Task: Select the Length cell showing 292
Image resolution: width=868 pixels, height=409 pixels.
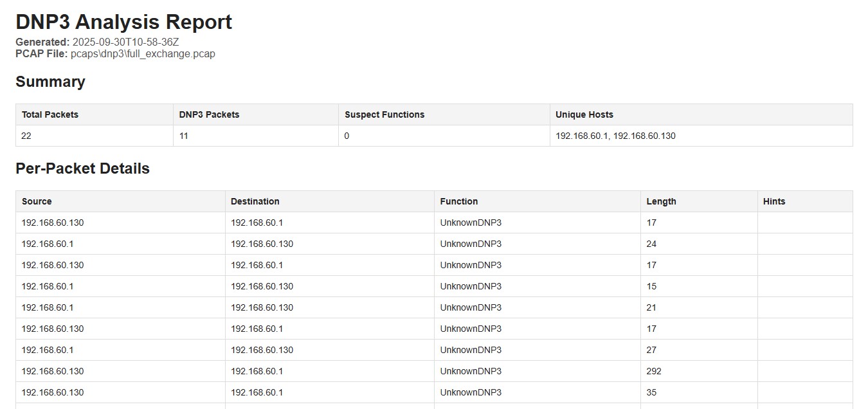Action: click(699, 371)
